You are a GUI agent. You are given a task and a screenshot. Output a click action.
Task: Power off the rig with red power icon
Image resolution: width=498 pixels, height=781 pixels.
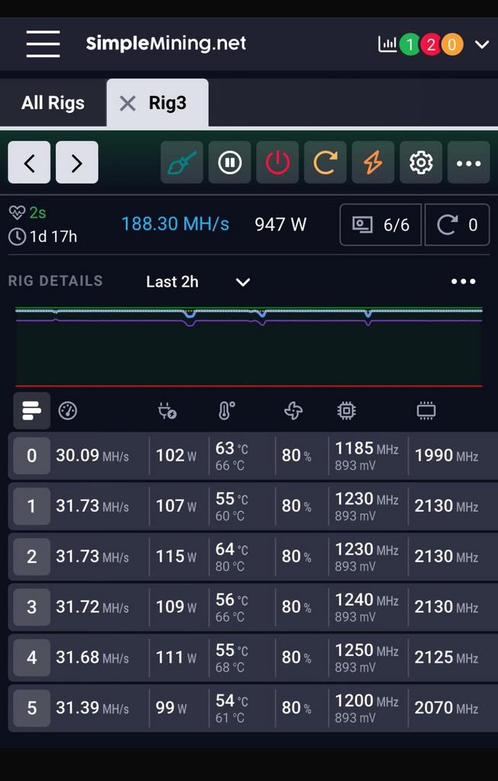click(277, 162)
